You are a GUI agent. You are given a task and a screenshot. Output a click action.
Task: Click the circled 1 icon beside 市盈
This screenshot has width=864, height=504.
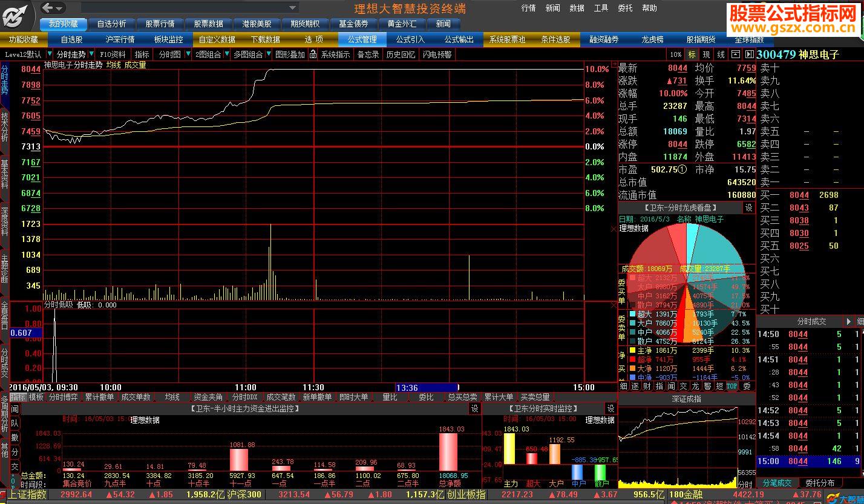[x=682, y=170]
